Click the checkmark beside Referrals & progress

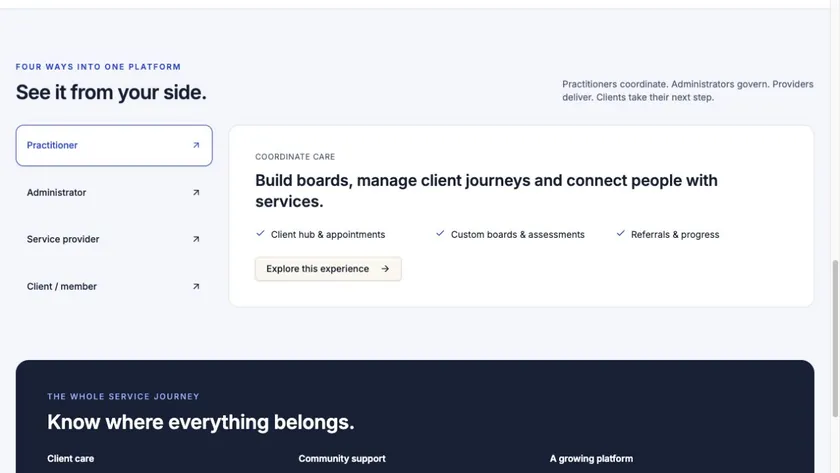pos(620,234)
